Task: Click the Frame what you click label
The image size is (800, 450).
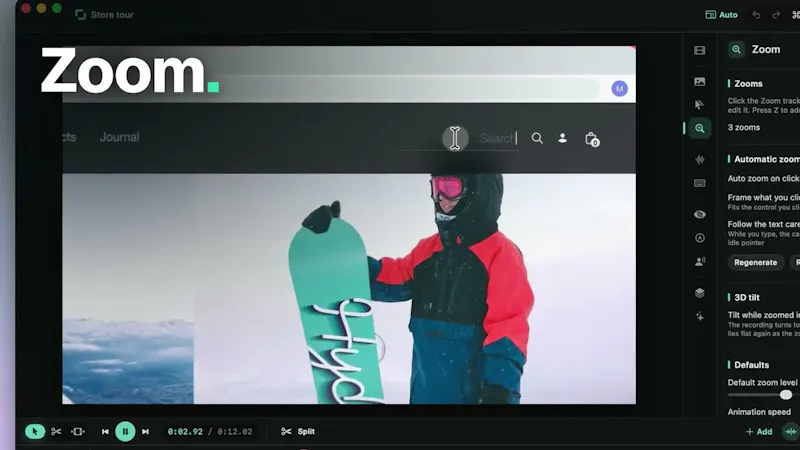Action: pos(763,197)
